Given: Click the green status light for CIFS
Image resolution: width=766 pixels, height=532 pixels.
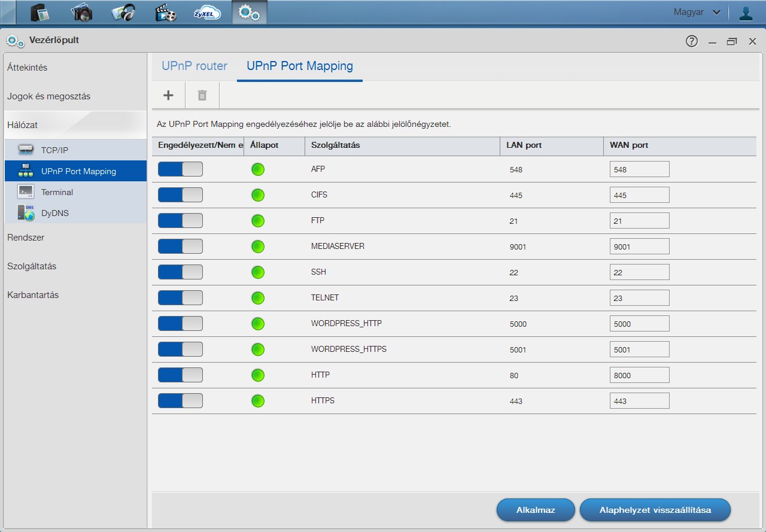Looking at the screenshot, I should coord(258,195).
